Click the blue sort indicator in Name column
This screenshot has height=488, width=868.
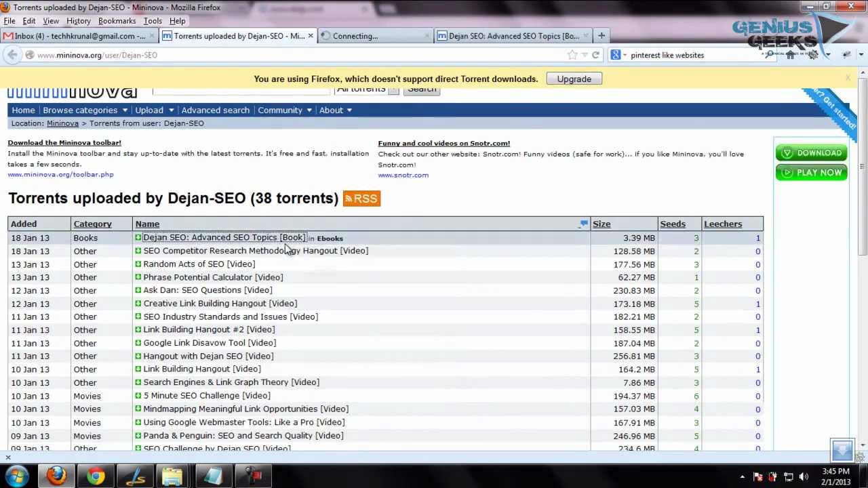coord(583,223)
